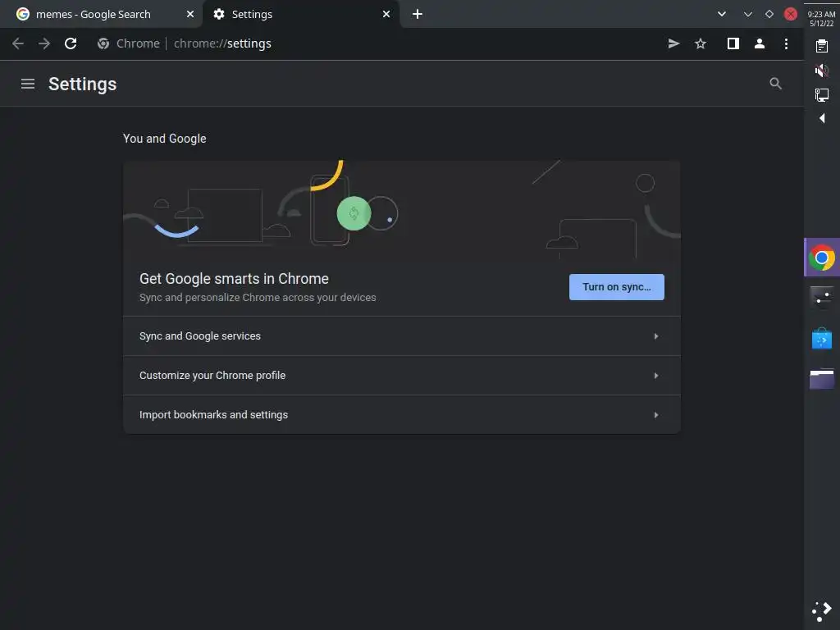Open Sync and Google services
The width and height of the screenshot is (840, 630).
point(402,336)
